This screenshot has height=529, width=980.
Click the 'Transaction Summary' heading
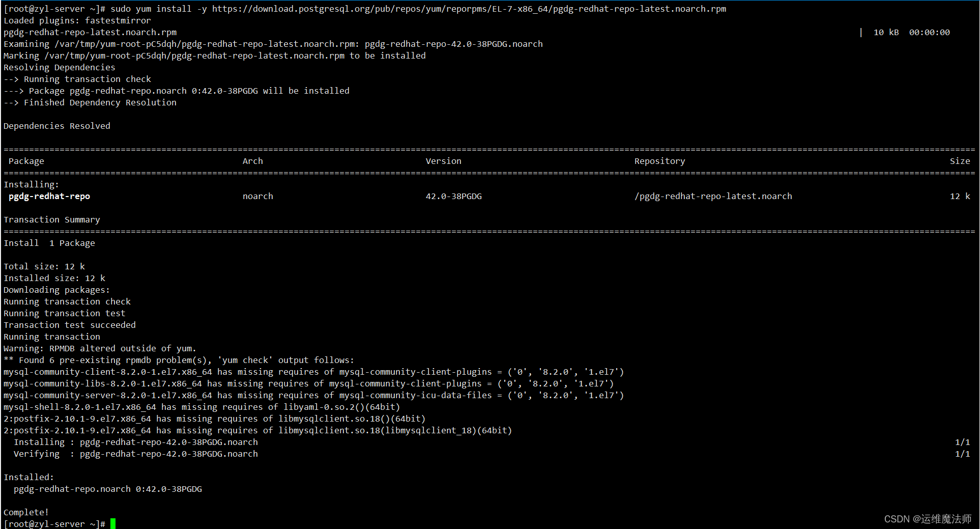[x=52, y=219]
